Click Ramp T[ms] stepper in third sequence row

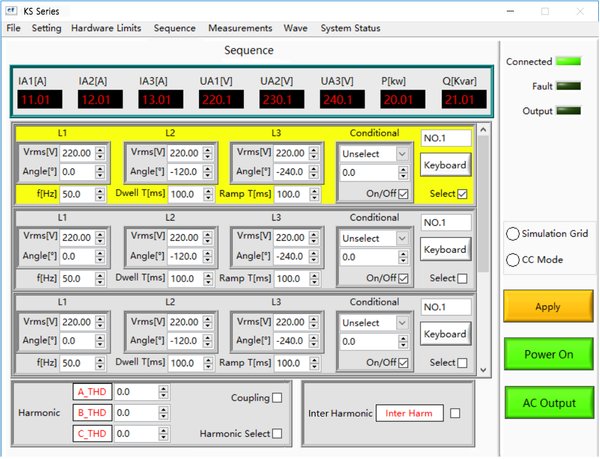point(314,363)
